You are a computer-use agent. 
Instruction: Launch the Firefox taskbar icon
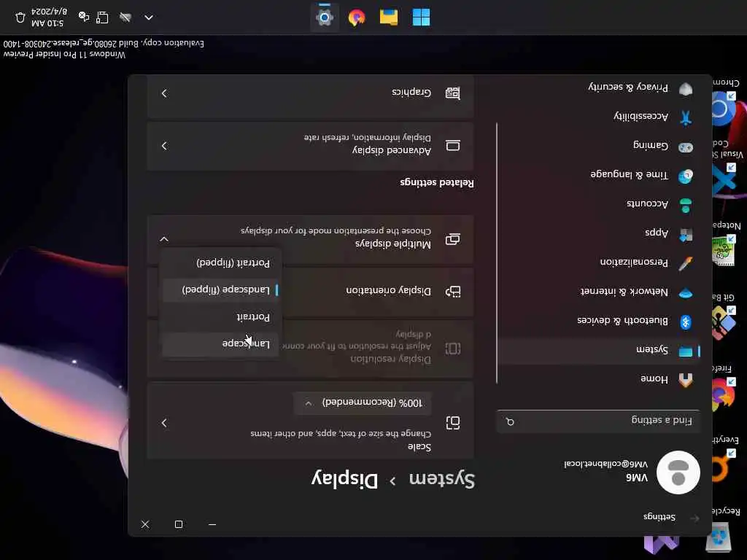356,17
